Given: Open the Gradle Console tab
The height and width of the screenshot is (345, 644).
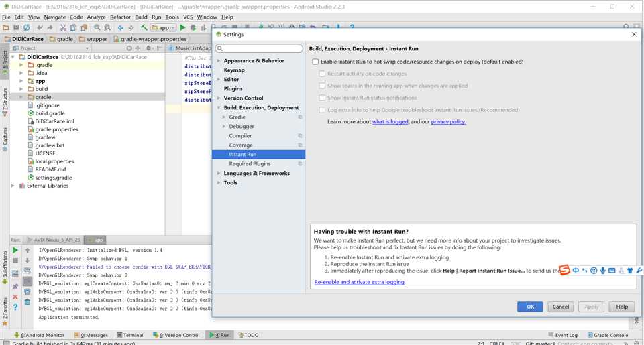Looking at the screenshot, I should pos(608,335).
